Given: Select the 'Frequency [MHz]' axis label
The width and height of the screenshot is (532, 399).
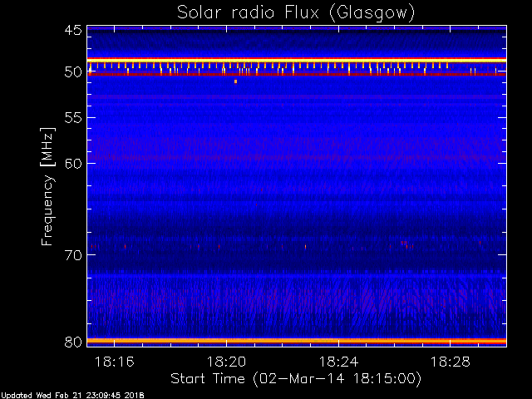Looking at the screenshot, I should [47, 186].
